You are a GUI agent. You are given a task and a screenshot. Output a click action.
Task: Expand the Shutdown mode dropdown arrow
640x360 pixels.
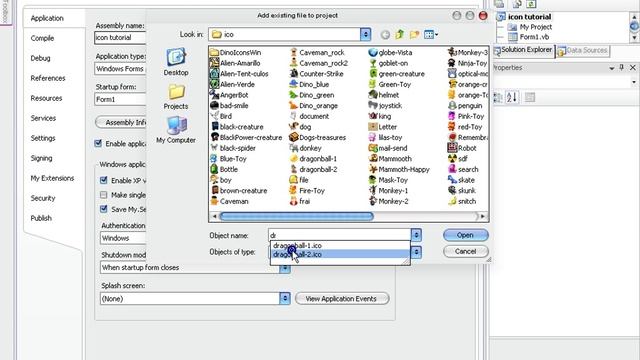tap(285, 268)
